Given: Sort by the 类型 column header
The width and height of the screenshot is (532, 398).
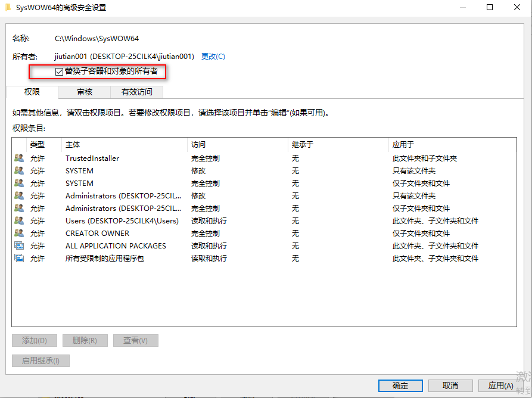Looking at the screenshot, I should (44, 145).
